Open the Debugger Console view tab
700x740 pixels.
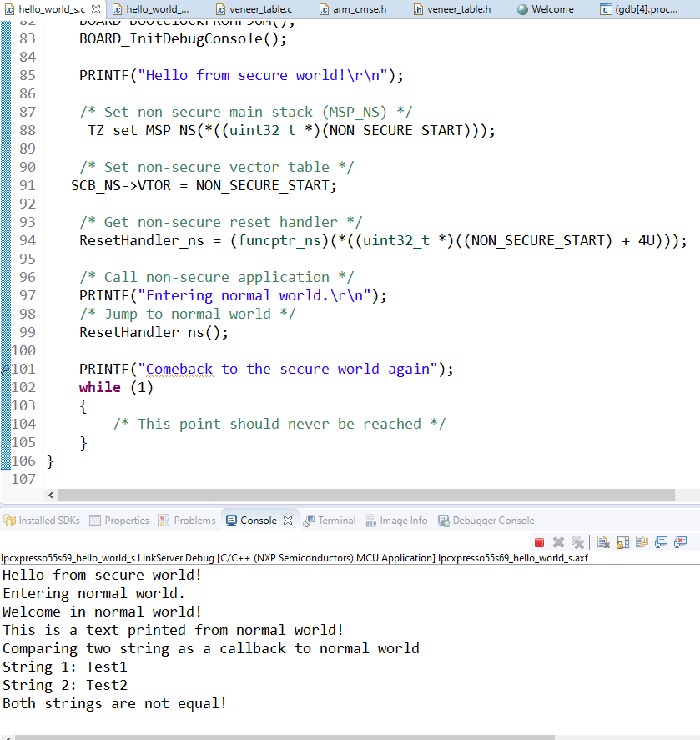486,521
